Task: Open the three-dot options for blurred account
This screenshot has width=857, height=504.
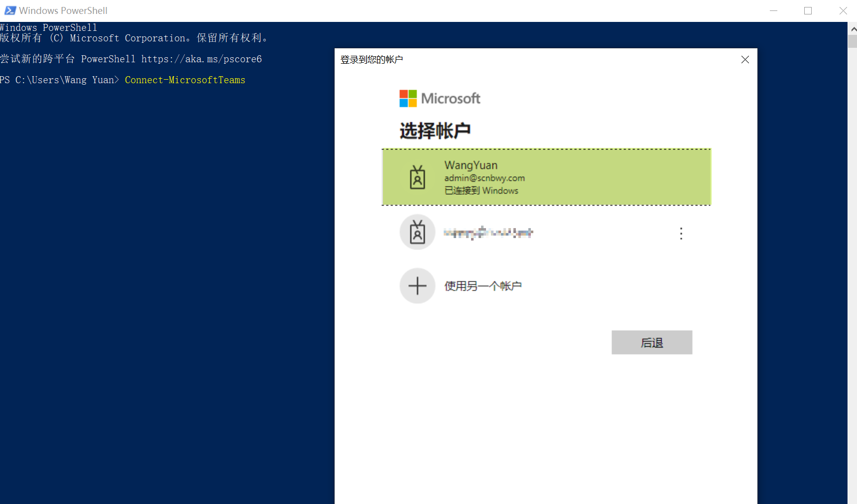Action: pos(681,234)
